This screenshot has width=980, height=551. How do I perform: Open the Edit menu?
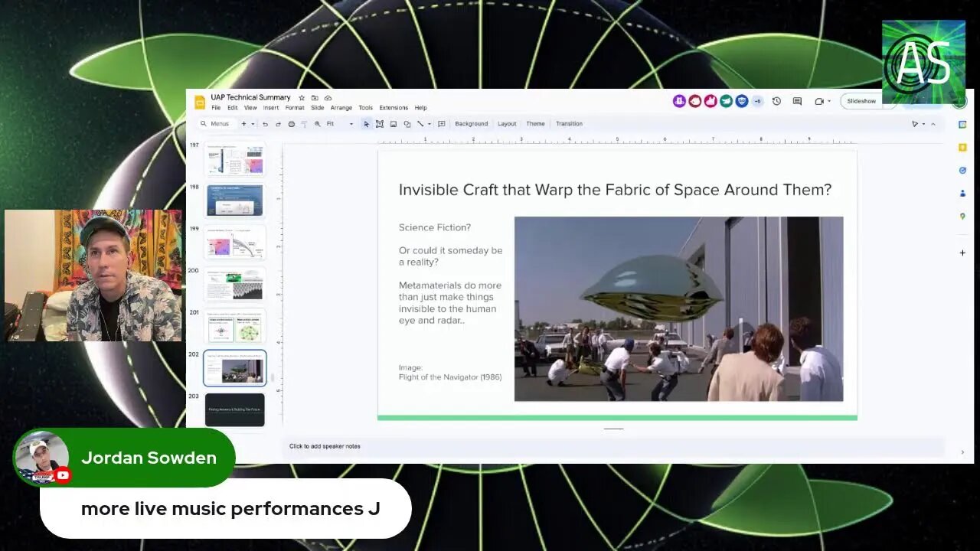pos(232,108)
